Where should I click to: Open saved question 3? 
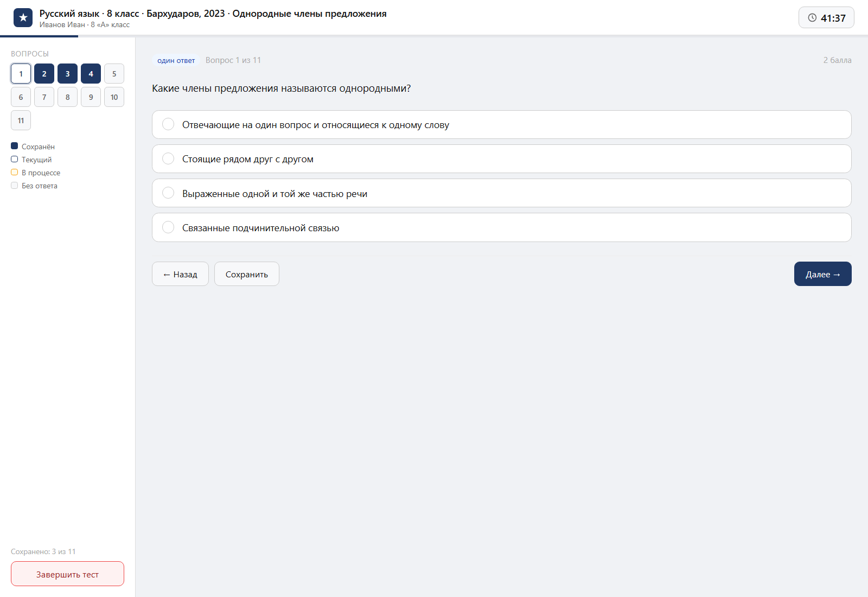[67, 74]
